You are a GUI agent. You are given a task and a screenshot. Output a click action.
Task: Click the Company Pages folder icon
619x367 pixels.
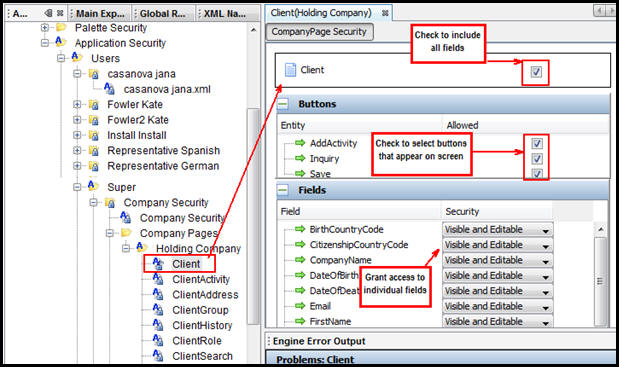(x=126, y=233)
